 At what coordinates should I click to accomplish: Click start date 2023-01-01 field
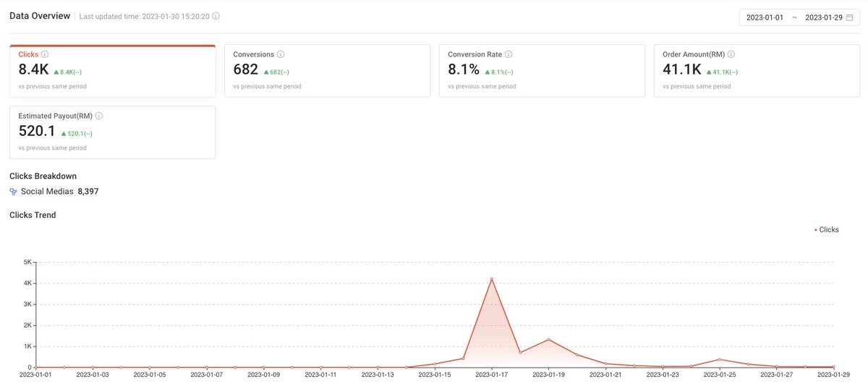(765, 17)
